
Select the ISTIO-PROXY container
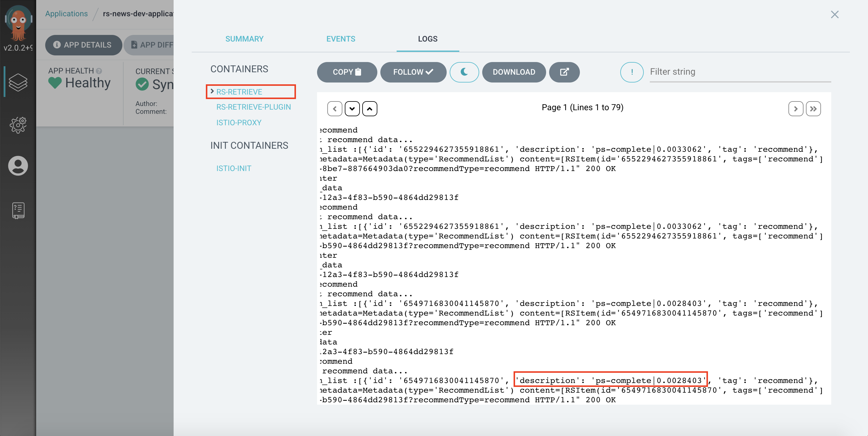[x=239, y=123]
